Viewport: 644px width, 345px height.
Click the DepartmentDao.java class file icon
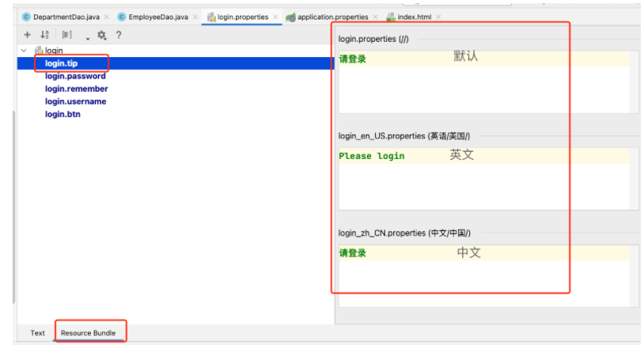pos(26,17)
